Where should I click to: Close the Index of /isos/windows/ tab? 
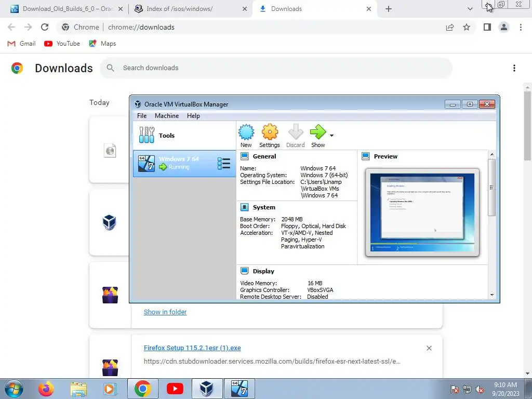click(245, 9)
